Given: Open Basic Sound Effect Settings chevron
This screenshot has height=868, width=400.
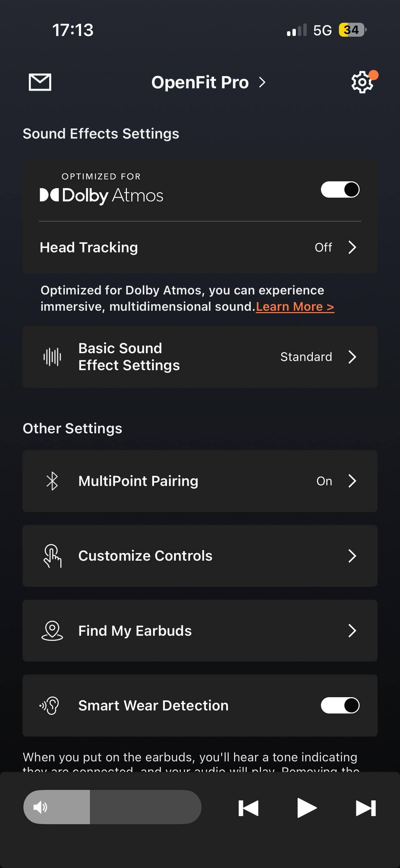Looking at the screenshot, I should [352, 357].
